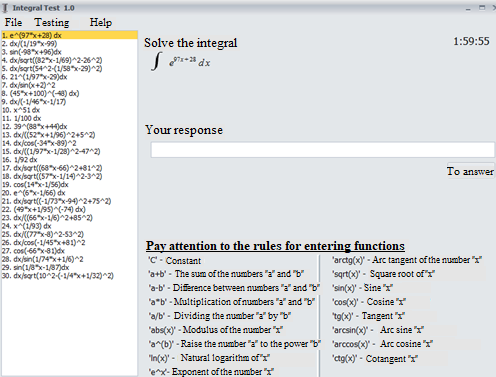Image resolution: width=496 pixels, height=377 pixels.
Task: Click the 'arcsin(x)' arc sine rule
Action: 378,330
